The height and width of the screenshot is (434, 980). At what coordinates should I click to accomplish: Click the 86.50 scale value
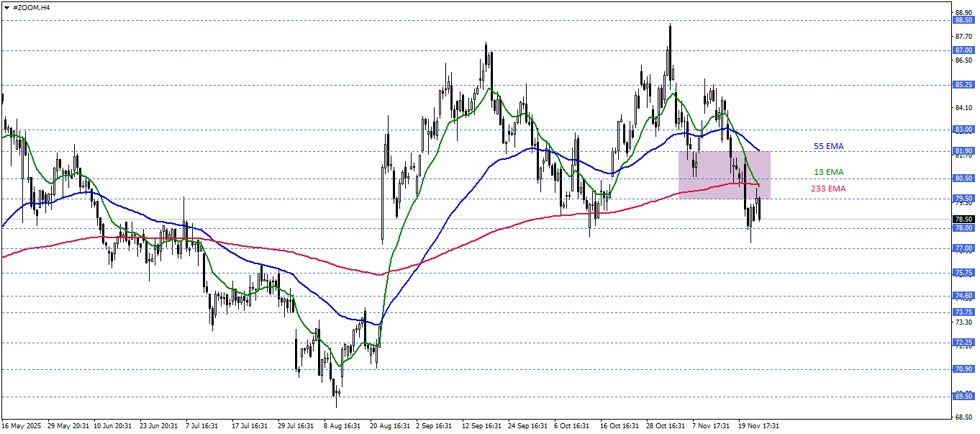click(964, 60)
